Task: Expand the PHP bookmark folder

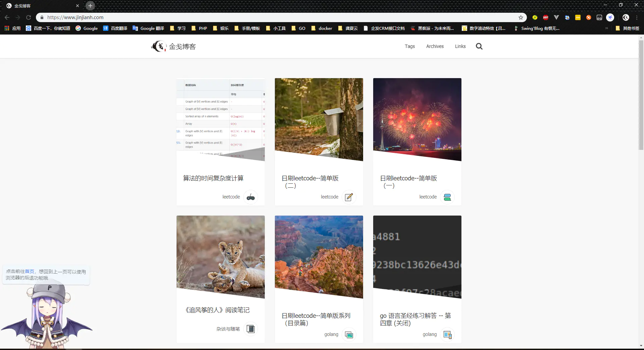Action: 199,28
